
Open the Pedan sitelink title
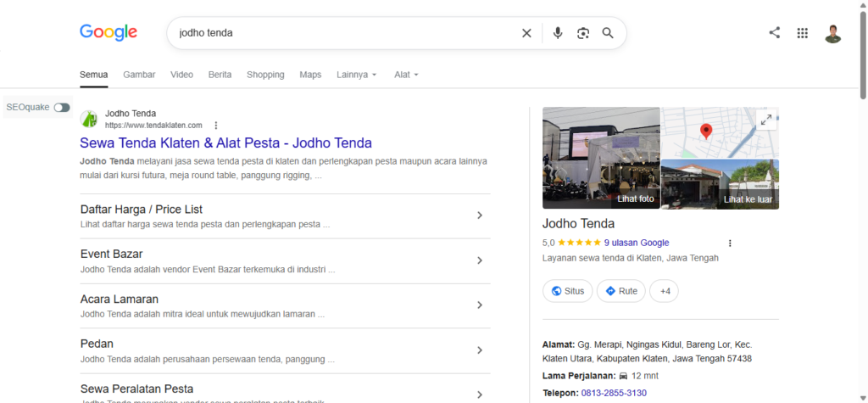(97, 344)
